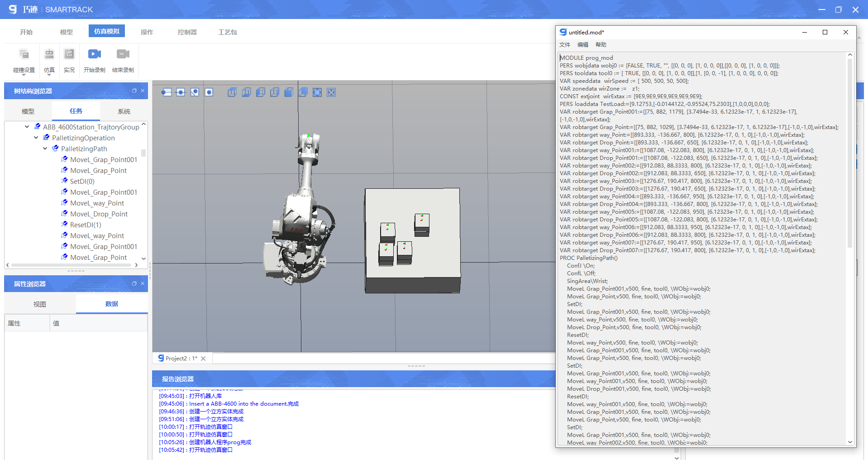Click the 值 column header
The image size is (868, 460).
pyautogui.click(x=98, y=323)
